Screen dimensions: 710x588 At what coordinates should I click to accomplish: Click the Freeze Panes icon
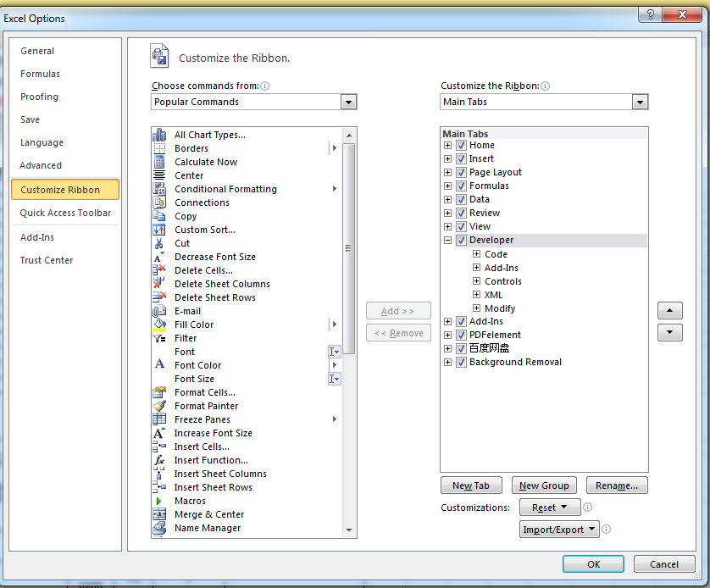[159, 419]
